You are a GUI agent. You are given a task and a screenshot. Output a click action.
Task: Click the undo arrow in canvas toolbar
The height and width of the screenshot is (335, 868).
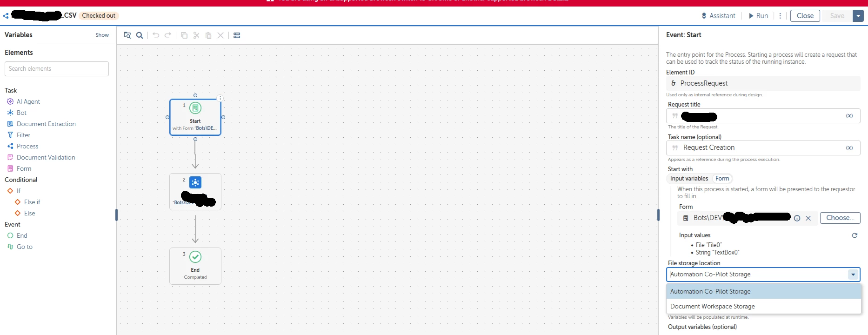point(156,35)
